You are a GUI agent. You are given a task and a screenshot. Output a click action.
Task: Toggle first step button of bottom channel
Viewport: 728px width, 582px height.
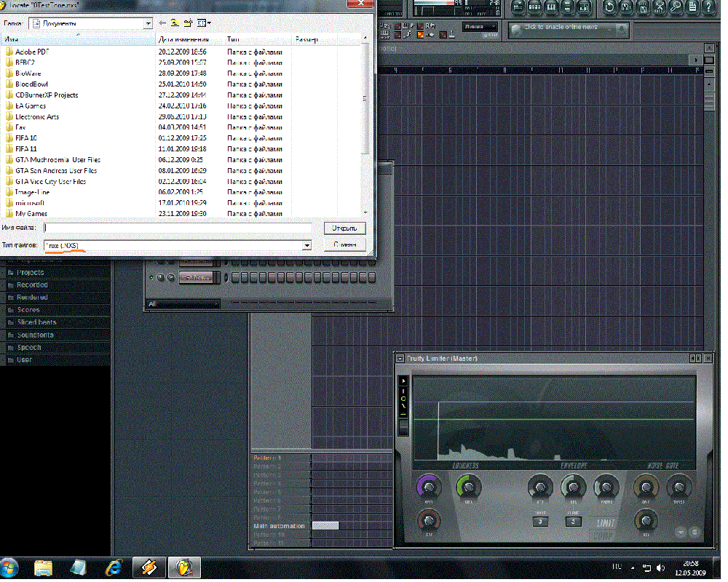(x=235, y=278)
